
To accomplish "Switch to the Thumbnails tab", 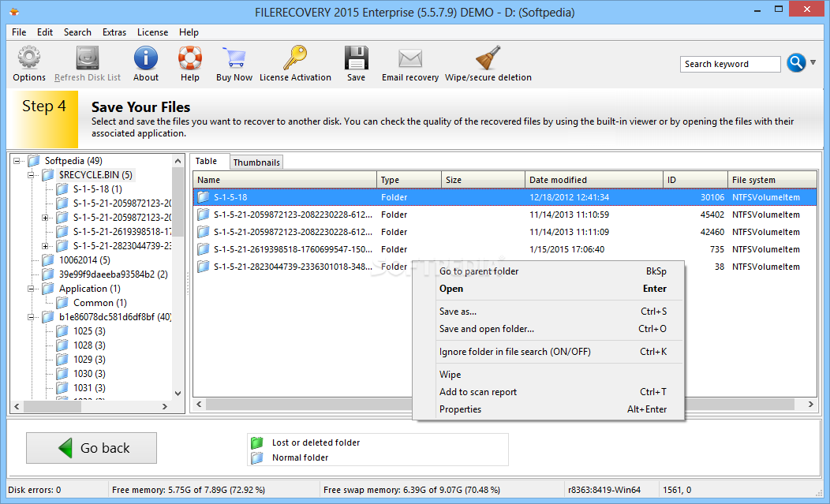I will point(256,162).
